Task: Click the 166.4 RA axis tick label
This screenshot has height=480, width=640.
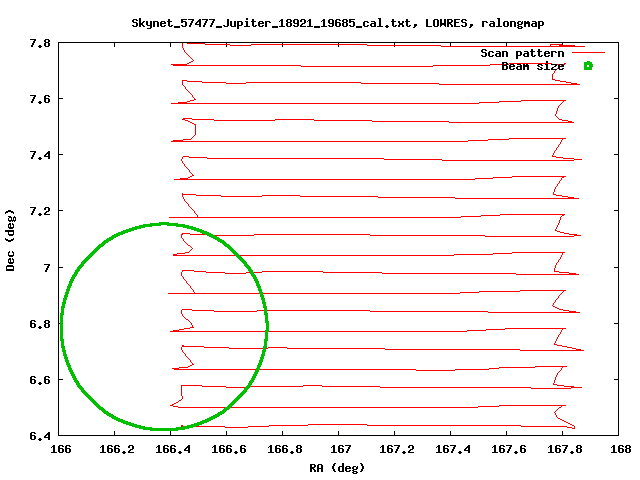Action: pyautogui.click(x=173, y=449)
